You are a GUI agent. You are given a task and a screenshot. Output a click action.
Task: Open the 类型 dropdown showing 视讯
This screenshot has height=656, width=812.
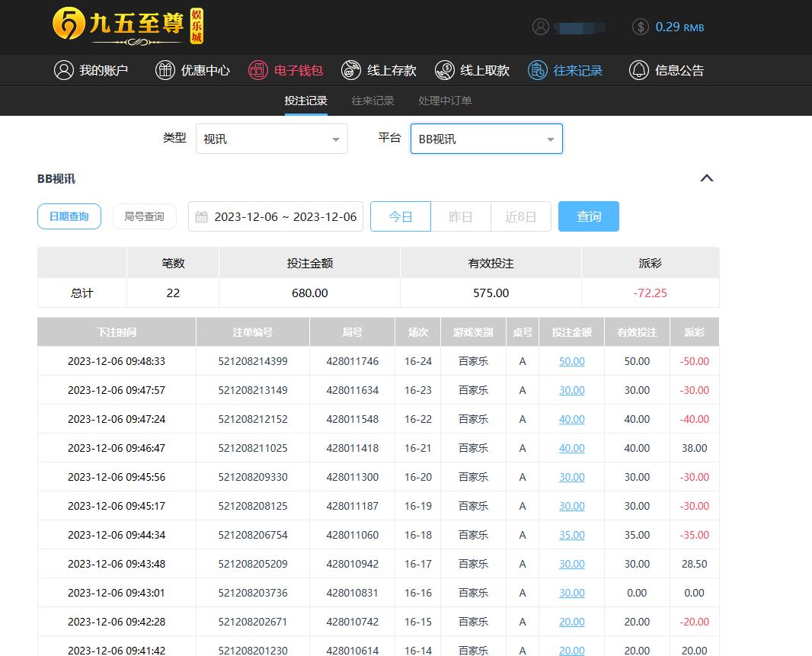coord(271,139)
